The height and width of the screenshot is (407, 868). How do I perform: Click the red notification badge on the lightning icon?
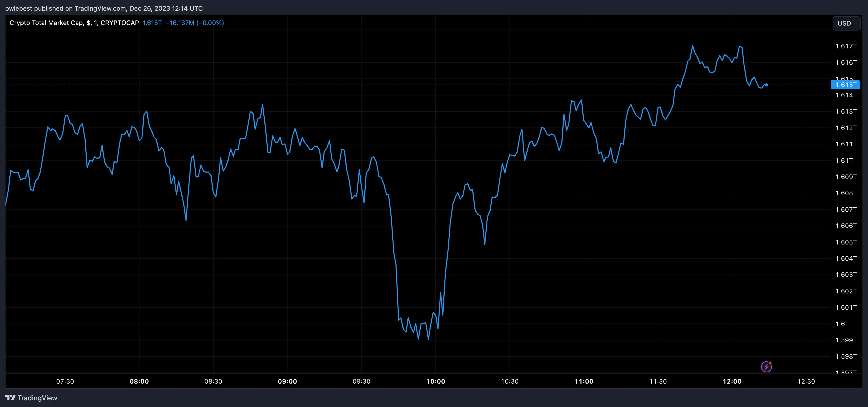click(770, 363)
